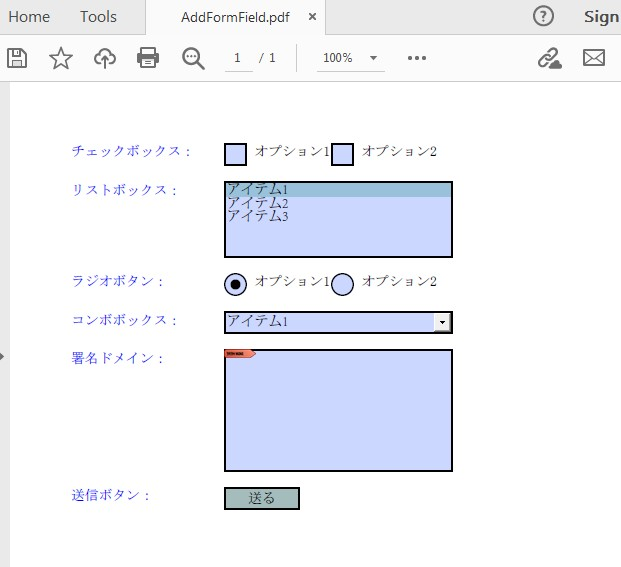Open the 100% zoom level dropdown

pos(373,58)
